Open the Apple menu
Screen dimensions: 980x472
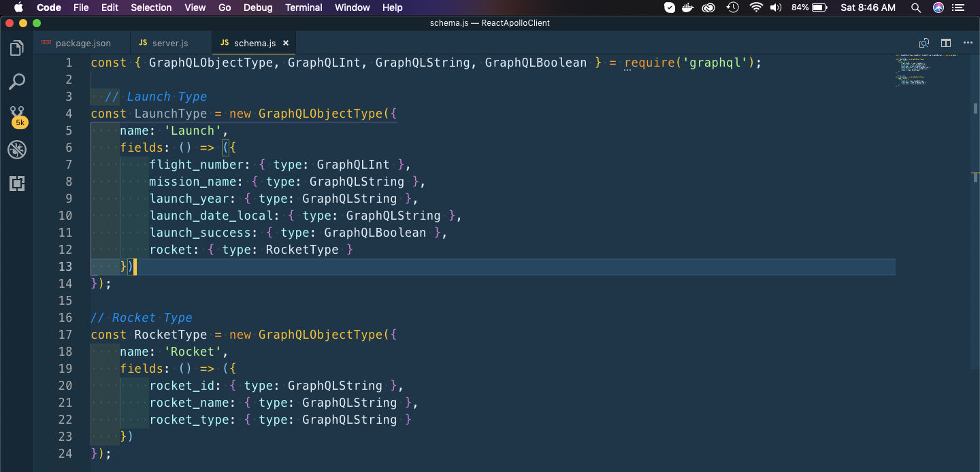click(18, 7)
